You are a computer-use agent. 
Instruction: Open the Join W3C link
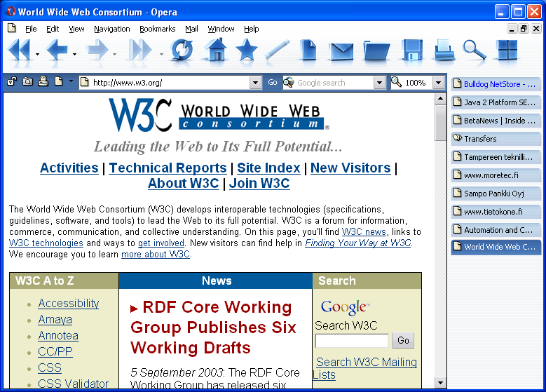259,183
